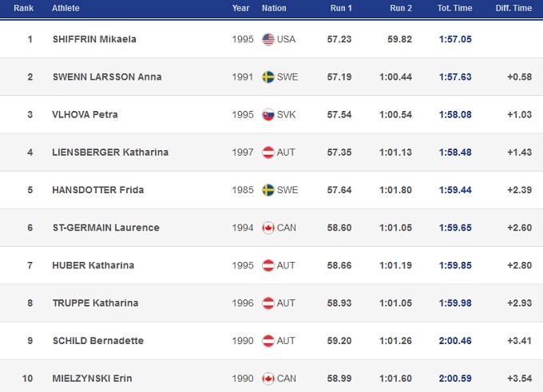543x392 pixels.
Task: Click Shiffrin's total time 1:57.05
Action: pyautogui.click(x=455, y=39)
